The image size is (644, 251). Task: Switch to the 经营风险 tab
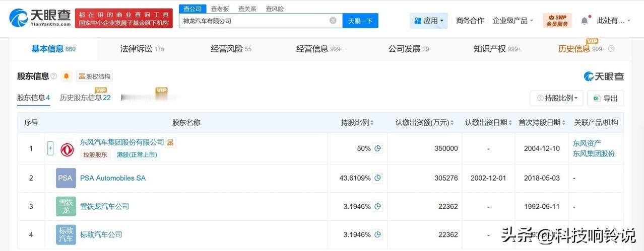pyautogui.click(x=231, y=49)
